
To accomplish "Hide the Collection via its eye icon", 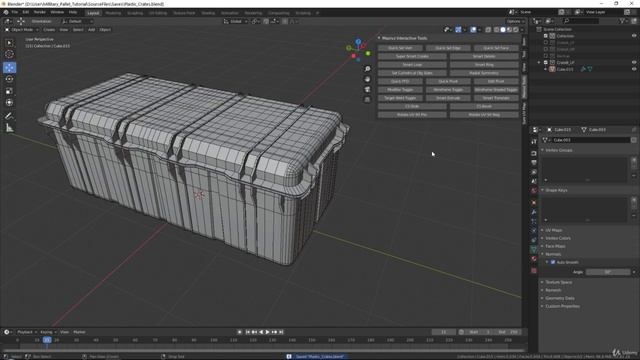I will point(634,36).
